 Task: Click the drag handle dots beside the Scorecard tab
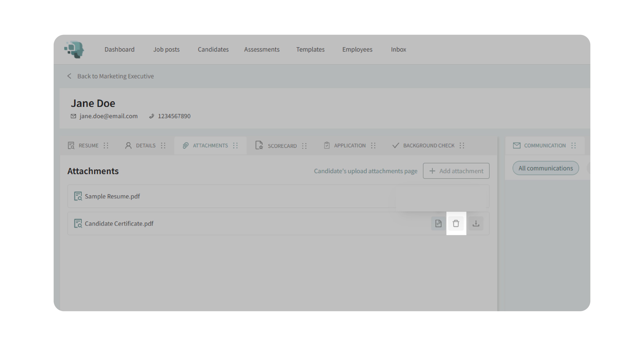pos(304,146)
